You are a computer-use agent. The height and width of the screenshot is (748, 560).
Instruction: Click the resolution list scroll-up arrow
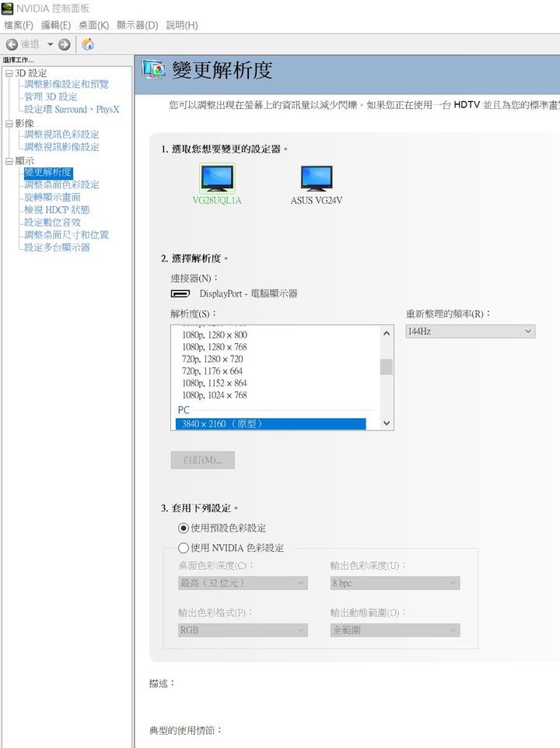(x=387, y=333)
